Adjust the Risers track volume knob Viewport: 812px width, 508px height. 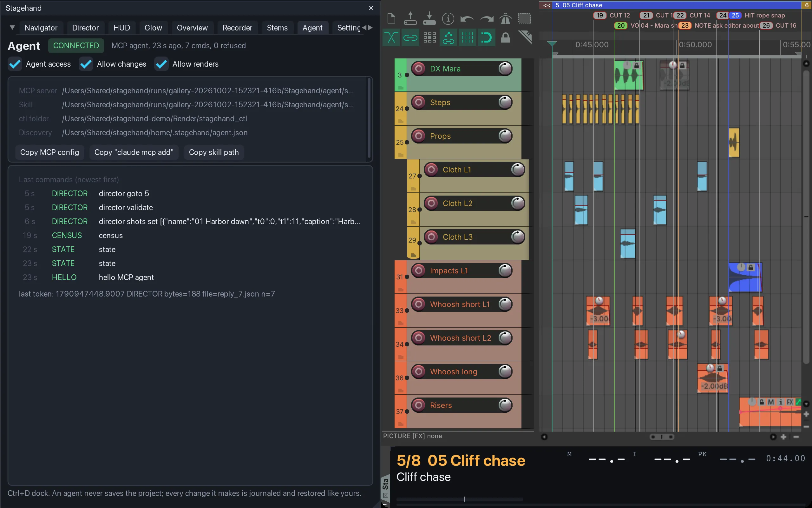(x=505, y=405)
